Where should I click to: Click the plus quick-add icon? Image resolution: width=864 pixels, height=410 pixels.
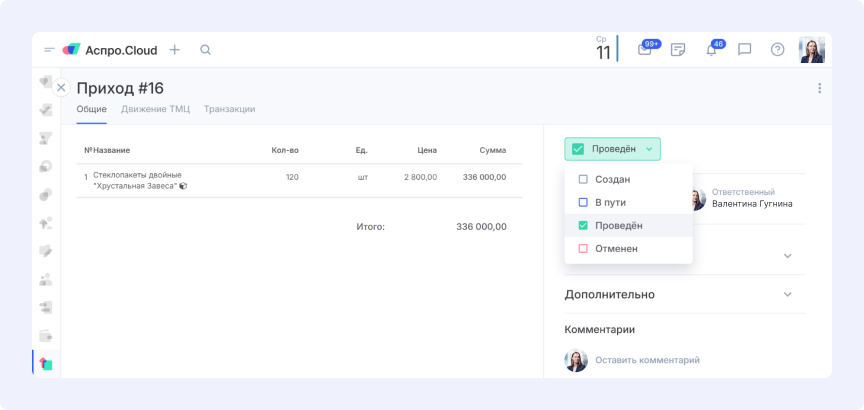(174, 49)
